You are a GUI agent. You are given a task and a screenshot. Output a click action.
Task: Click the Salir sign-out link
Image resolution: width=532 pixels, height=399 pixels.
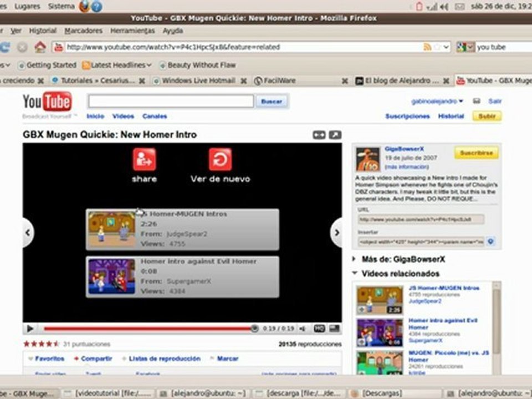click(495, 101)
